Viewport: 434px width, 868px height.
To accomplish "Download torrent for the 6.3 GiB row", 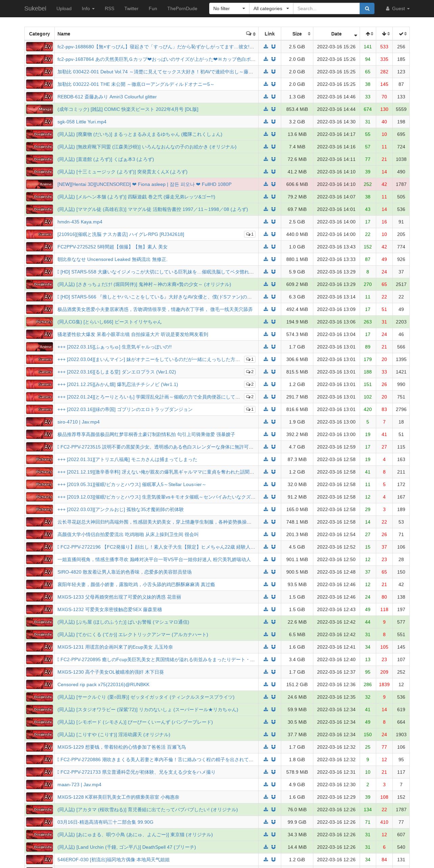I will click(266, 296).
